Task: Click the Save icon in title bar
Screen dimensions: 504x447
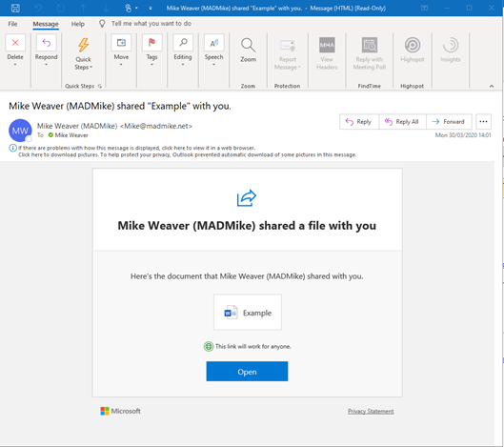Action: (15, 8)
